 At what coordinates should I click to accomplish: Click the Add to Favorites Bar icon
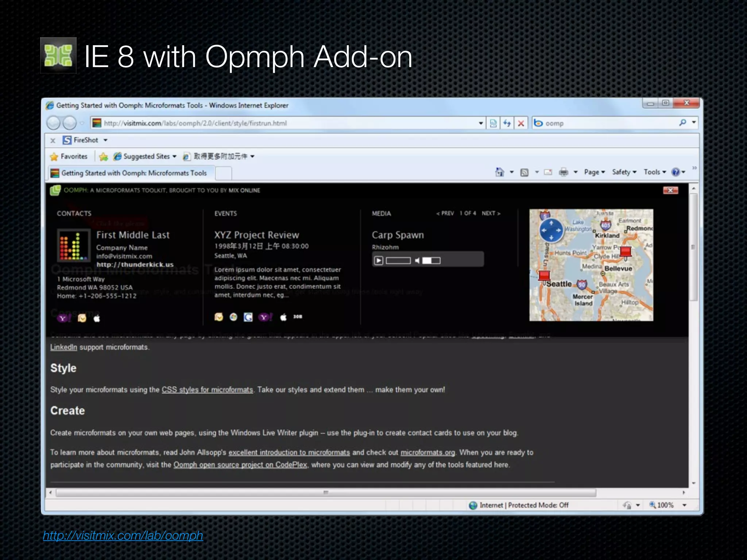104,157
